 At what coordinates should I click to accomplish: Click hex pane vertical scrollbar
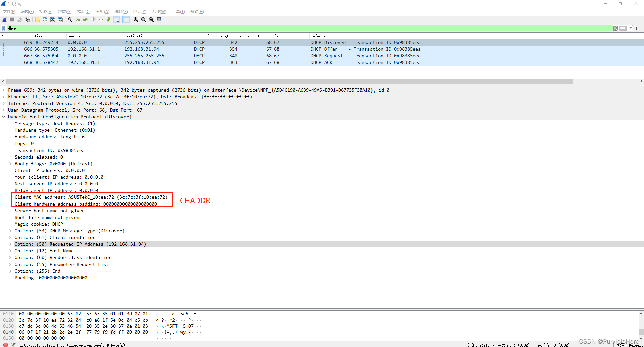pos(641,332)
